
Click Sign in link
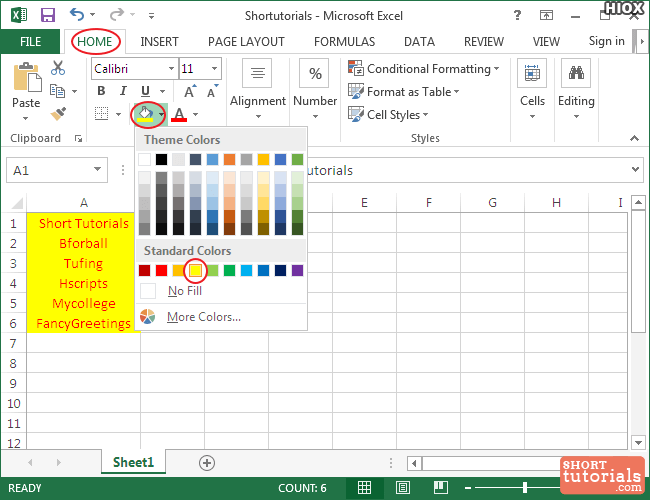[606, 41]
